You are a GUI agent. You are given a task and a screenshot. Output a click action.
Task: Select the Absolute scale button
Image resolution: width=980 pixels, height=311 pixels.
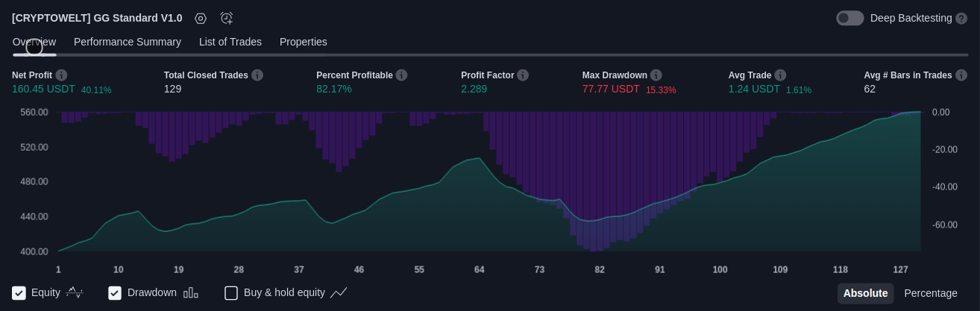865,293
